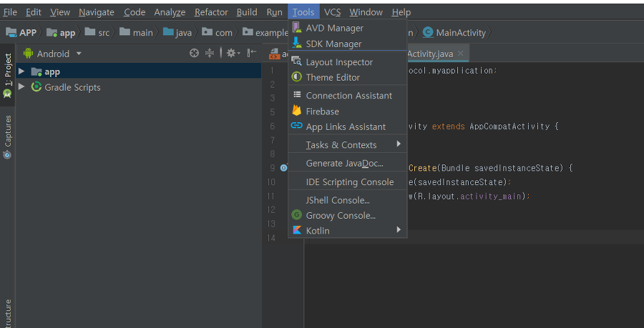Toggle the 1: Project tool window
644x328 pixels.
point(7,75)
